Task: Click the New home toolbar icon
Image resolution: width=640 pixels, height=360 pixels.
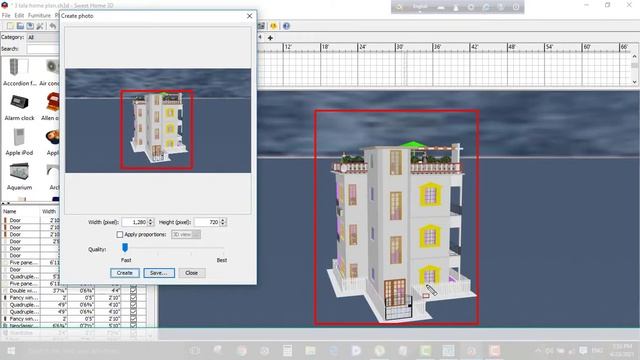Action: 10,26
